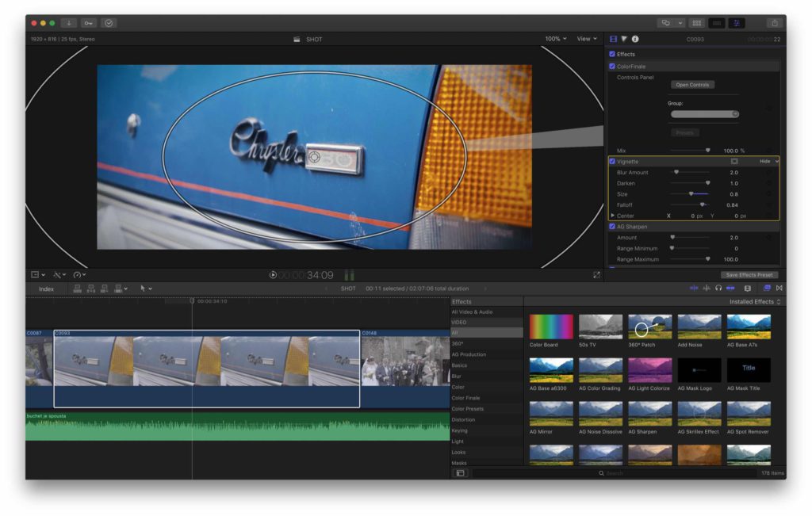Click the viewer play button
The image size is (812, 516).
point(273,275)
